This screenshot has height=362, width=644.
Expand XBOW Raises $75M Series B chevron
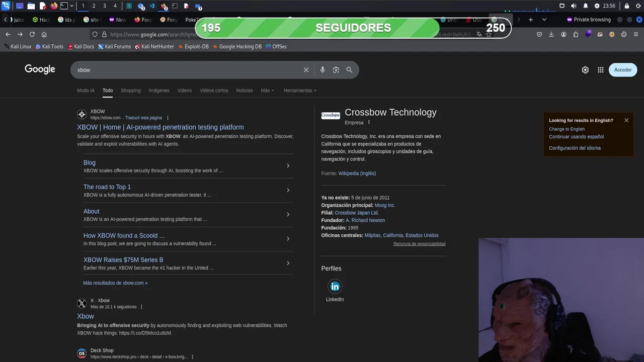288,263
